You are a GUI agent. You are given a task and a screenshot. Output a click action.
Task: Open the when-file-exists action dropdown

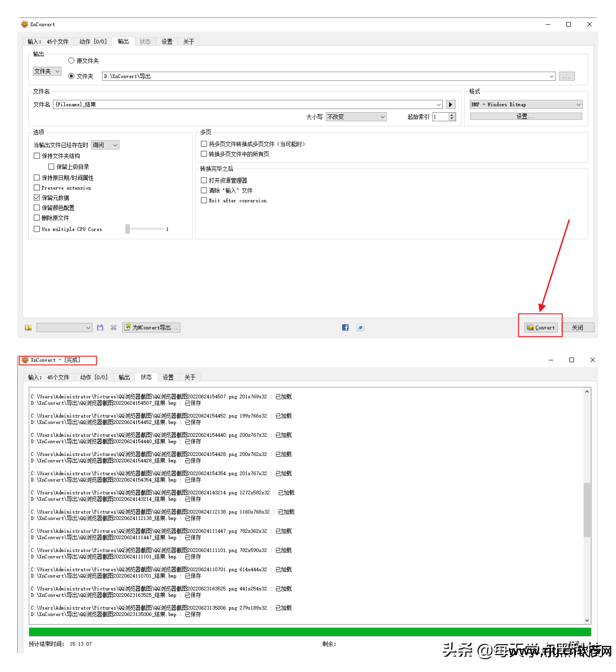[105, 145]
